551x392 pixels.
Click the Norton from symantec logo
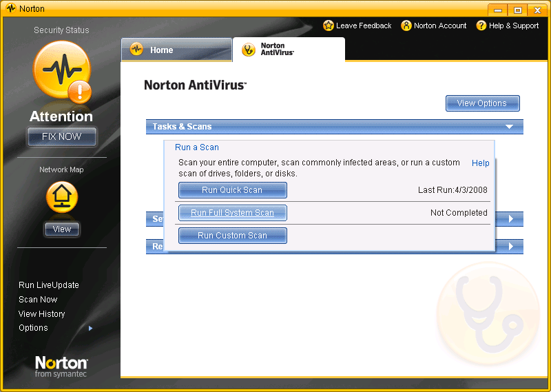[61, 367]
